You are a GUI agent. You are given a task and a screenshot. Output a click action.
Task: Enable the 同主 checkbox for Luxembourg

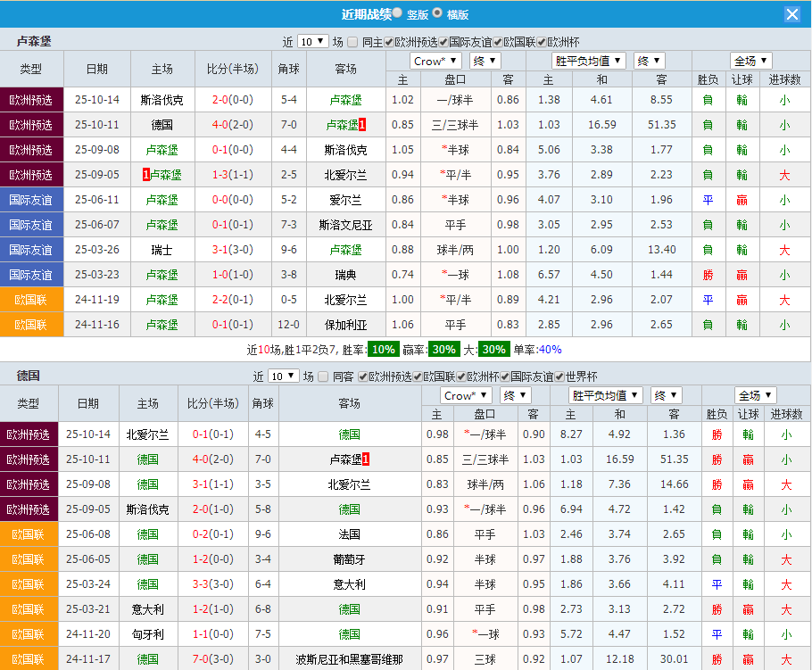click(353, 40)
